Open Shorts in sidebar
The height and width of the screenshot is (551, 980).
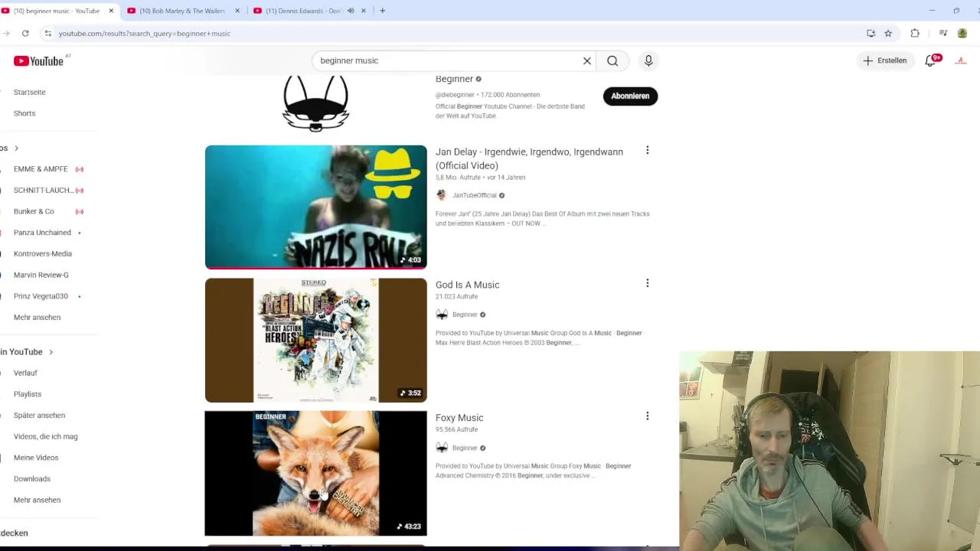[24, 113]
